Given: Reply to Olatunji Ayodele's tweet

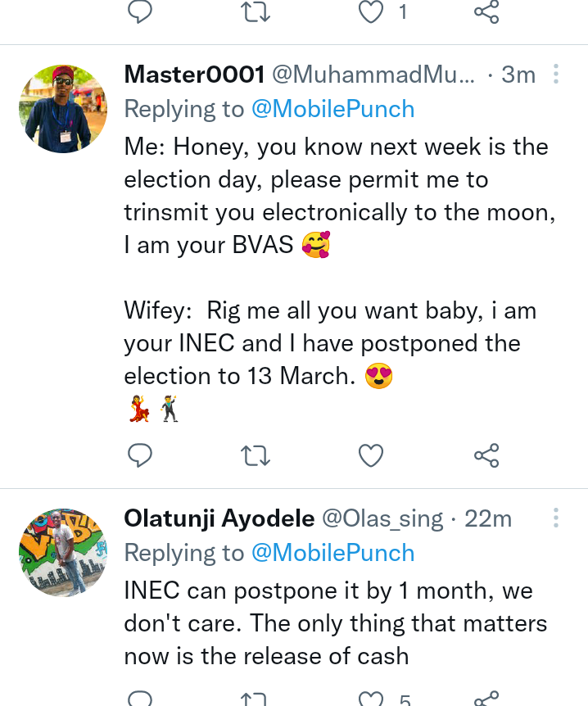Looking at the screenshot, I should (140, 698).
